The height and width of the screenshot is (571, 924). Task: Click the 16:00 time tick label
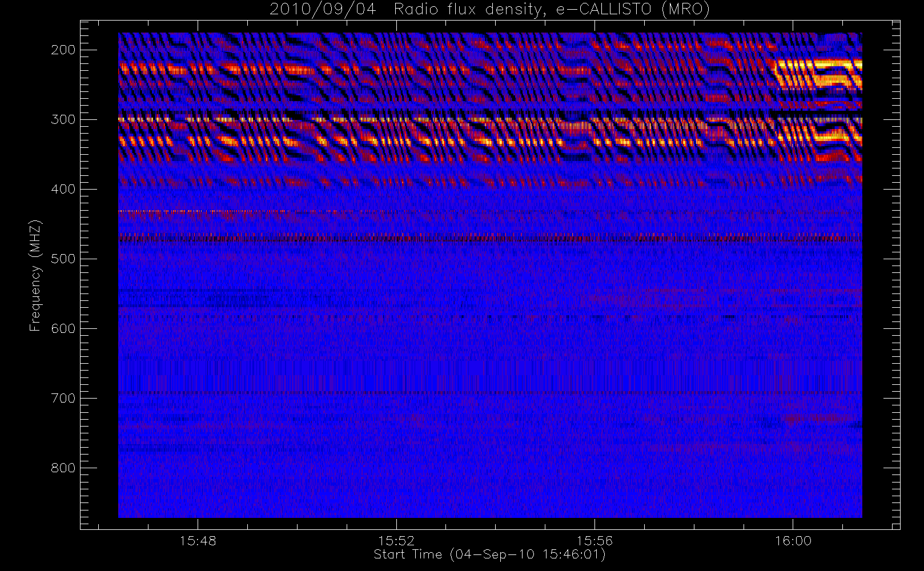coord(793,541)
